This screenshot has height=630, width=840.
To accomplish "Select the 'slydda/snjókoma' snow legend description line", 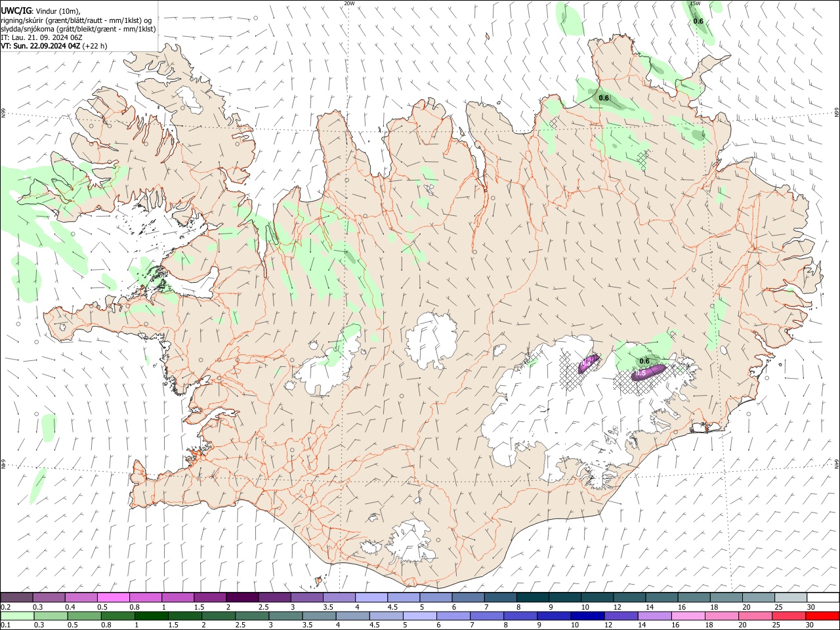I will [x=78, y=29].
